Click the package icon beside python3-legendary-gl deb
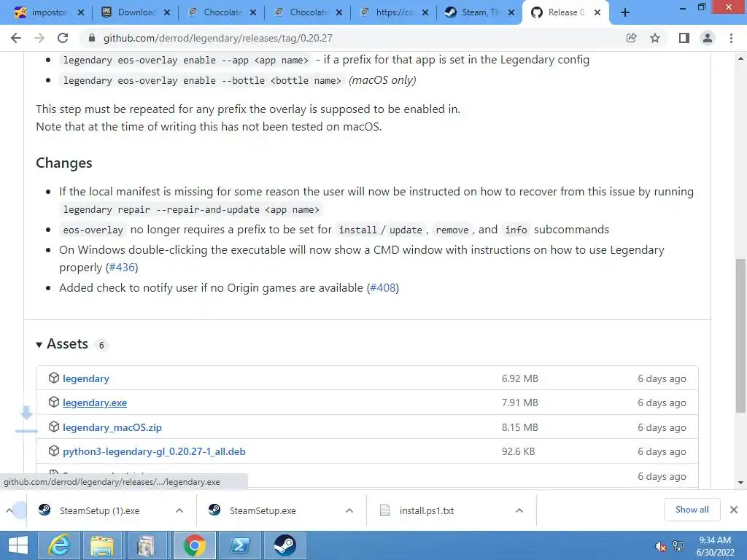747x560 pixels. coord(54,451)
